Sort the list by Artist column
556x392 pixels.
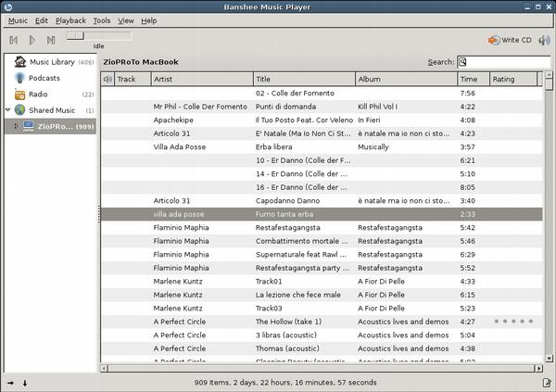201,80
